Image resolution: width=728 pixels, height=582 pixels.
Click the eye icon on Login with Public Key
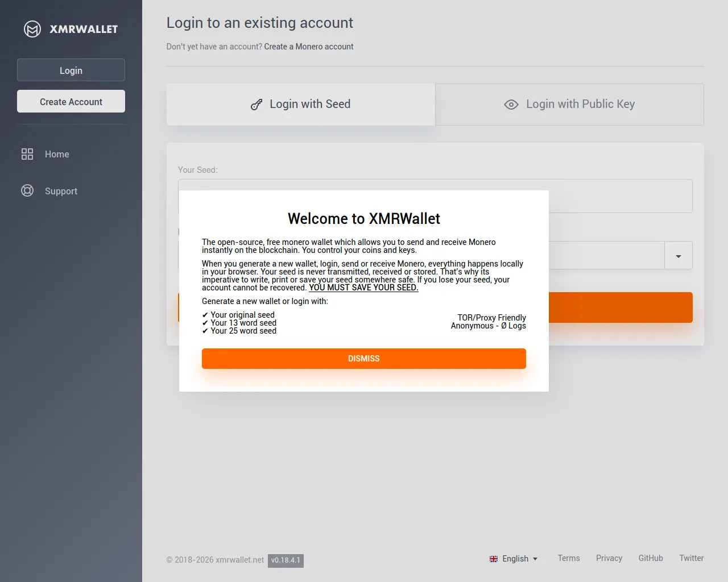[x=511, y=105]
